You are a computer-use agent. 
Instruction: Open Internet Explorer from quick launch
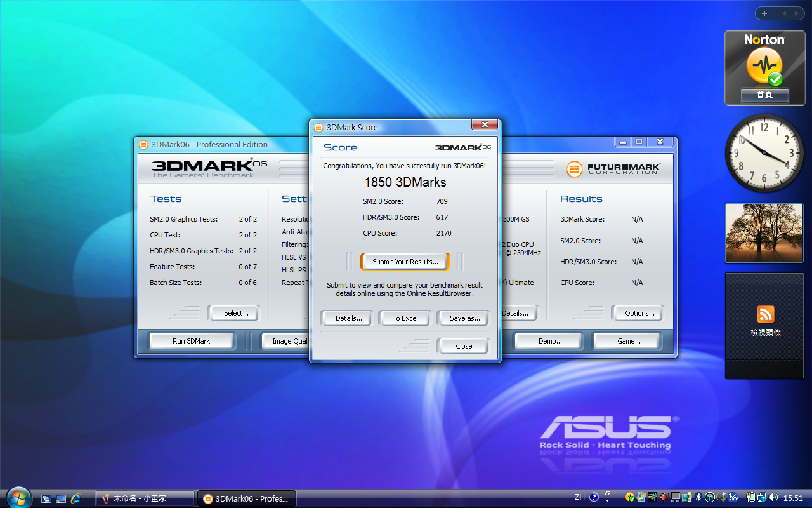[x=76, y=498]
